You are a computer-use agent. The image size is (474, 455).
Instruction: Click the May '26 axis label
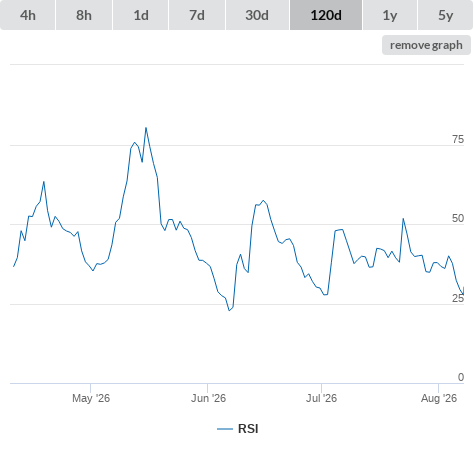point(91,398)
